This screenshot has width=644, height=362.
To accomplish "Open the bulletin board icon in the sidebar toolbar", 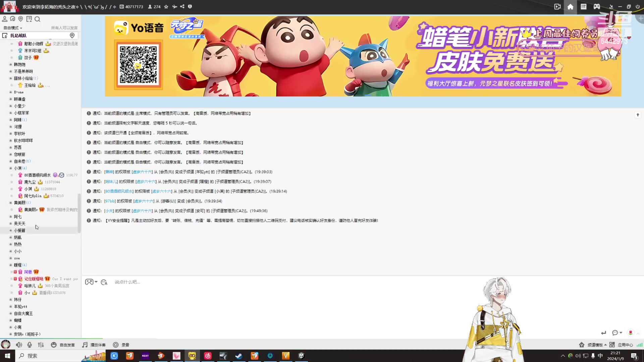I will [29, 19].
